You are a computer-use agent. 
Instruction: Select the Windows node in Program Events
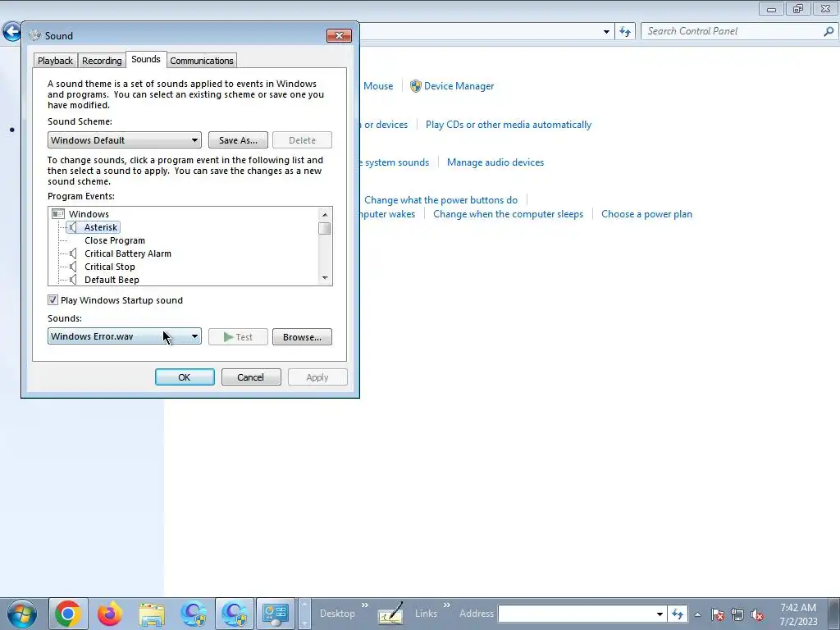tap(89, 214)
